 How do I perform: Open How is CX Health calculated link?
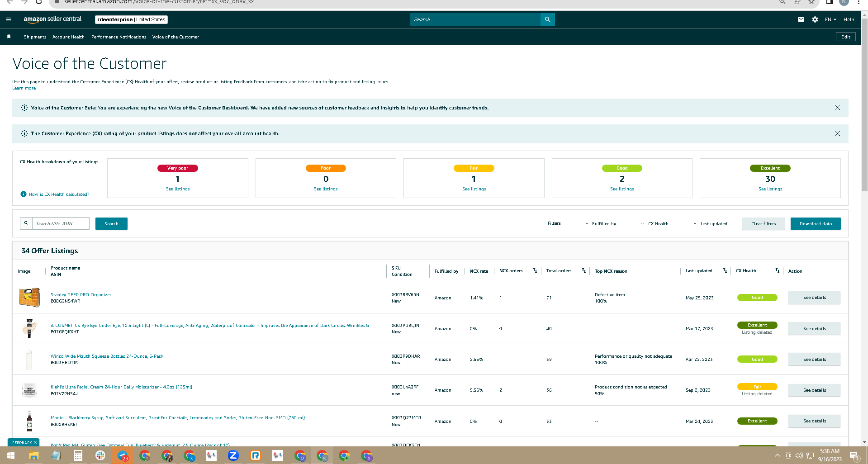[x=59, y=194]
